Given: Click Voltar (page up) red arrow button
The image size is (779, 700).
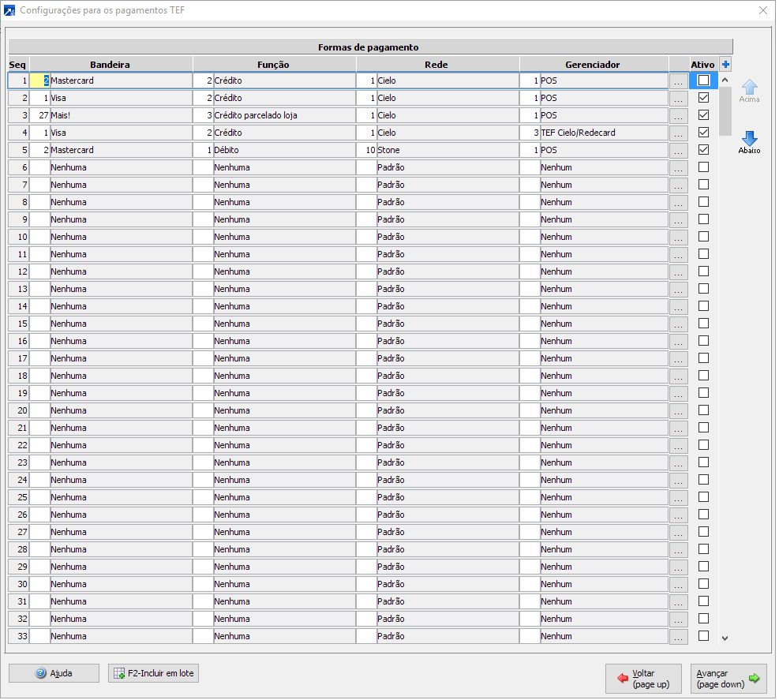Looking at the screenshot, I should pos(642,679).
